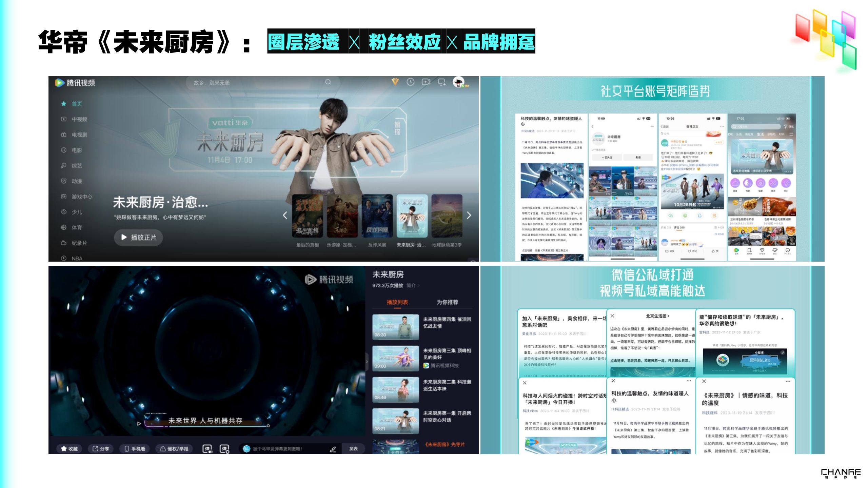This screenshot has height=488, width=868.
Task: Select the 未来厨房·治愈 poster thumbnail
Action: point(412,216)
